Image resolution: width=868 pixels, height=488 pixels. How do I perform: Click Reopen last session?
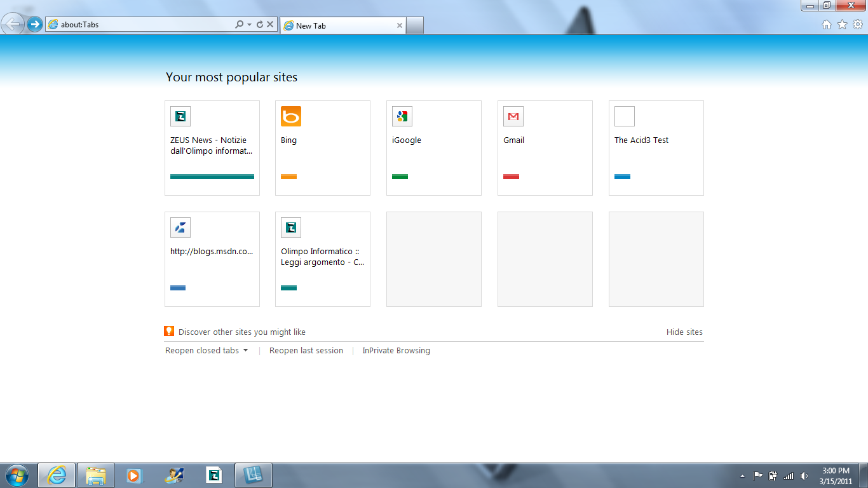(x=306, y=351)
